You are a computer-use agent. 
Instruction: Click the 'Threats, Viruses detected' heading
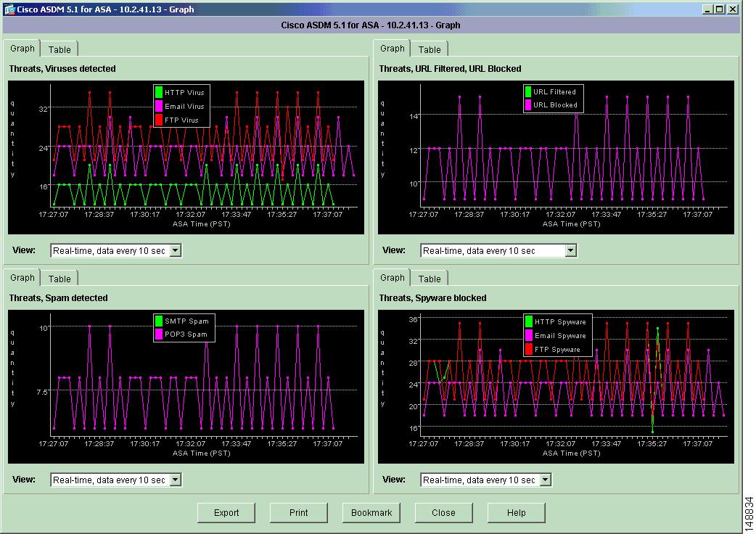(62, 68)
